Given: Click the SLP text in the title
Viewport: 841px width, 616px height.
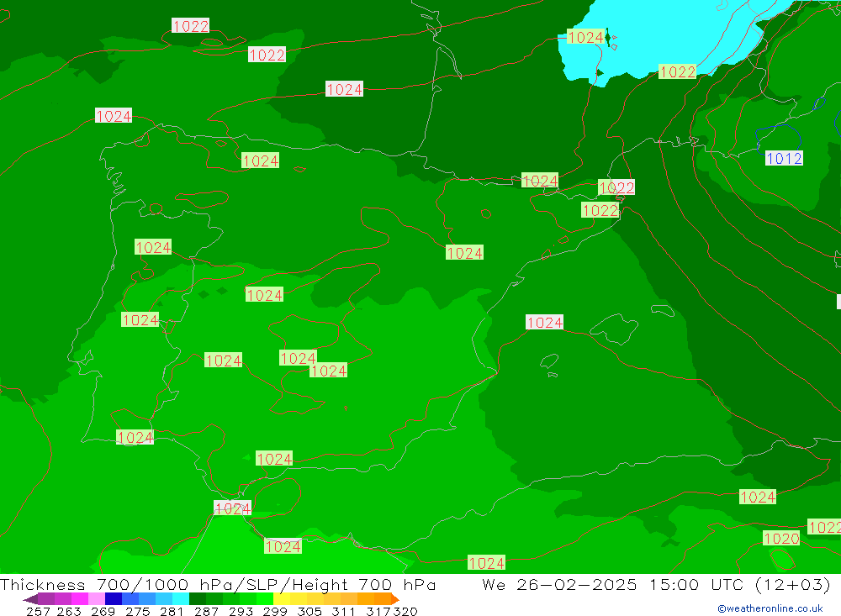Looking at the screenshot, I should 262,584.
